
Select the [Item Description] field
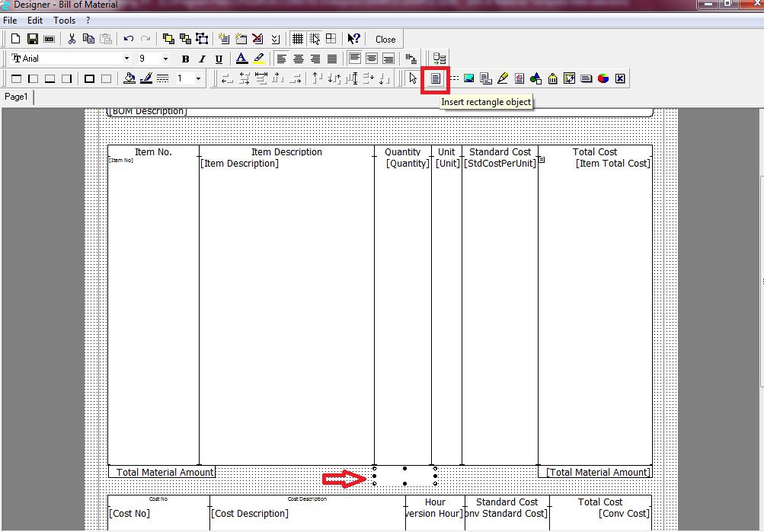click(x=239, y=164)
